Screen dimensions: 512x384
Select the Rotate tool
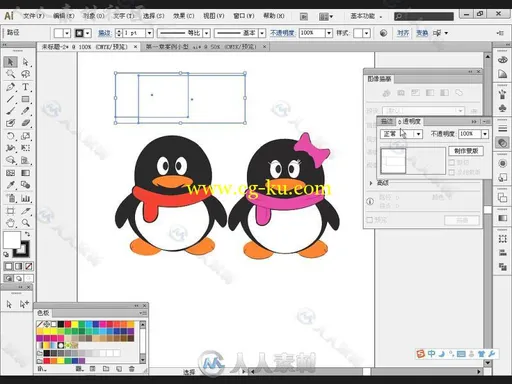point(10,136)
